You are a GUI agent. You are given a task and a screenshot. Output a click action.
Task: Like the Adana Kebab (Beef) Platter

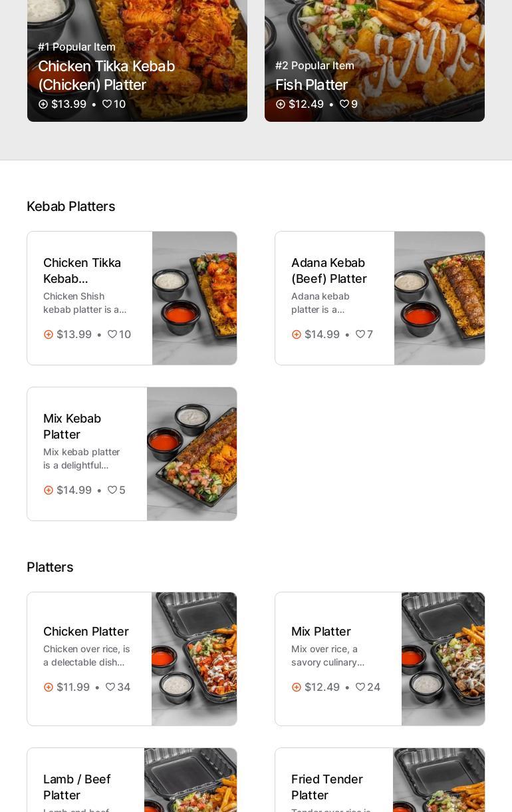360,335
